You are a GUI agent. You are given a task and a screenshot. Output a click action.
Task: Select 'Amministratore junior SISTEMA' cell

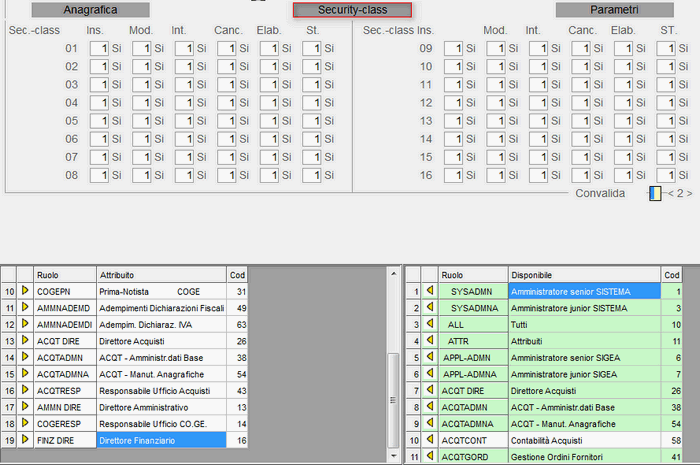click(x=584, y=308)
